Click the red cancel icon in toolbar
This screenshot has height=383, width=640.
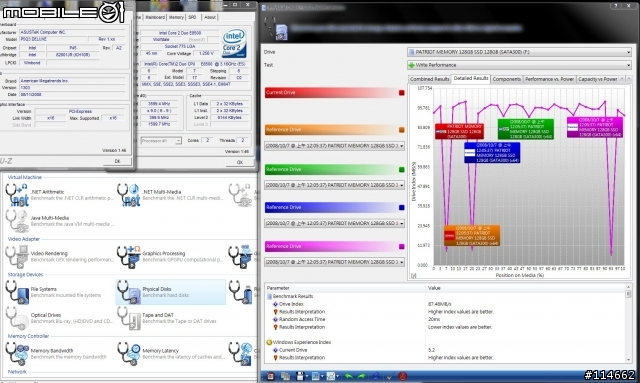point(403,376)
